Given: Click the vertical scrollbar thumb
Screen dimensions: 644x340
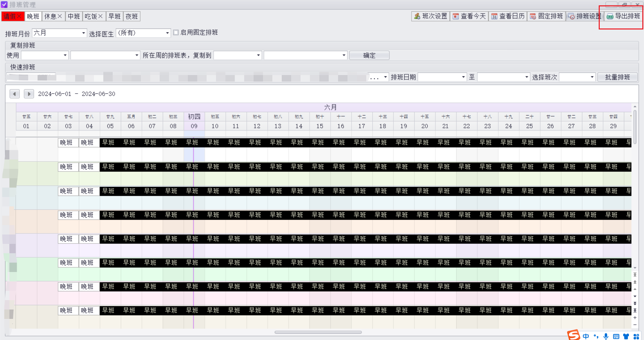Looking at the screenshot, I should tap(635, 127).
